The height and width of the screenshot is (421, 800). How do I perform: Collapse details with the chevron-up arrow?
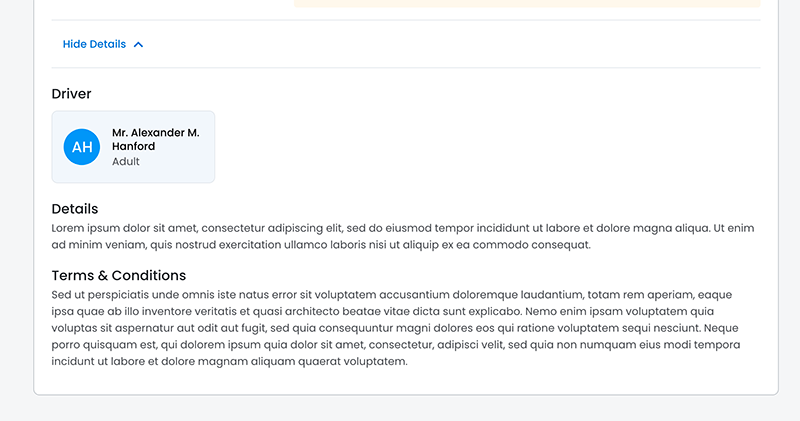(139, 45)
